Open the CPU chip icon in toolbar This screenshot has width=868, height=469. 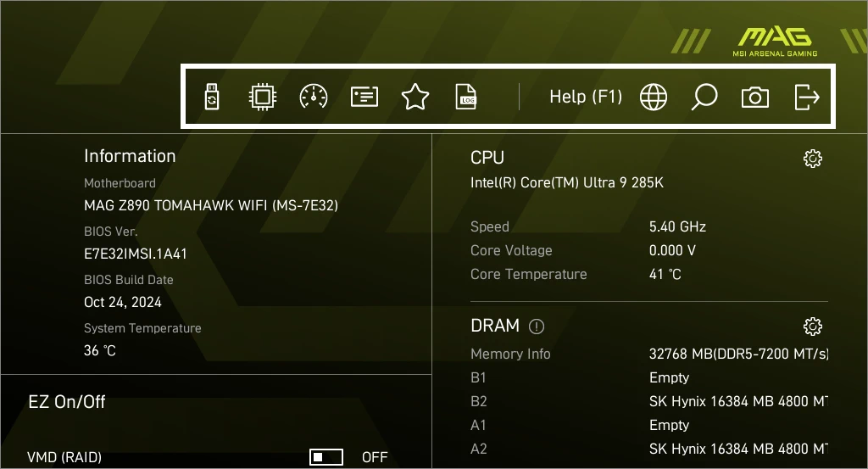(263, 97)
